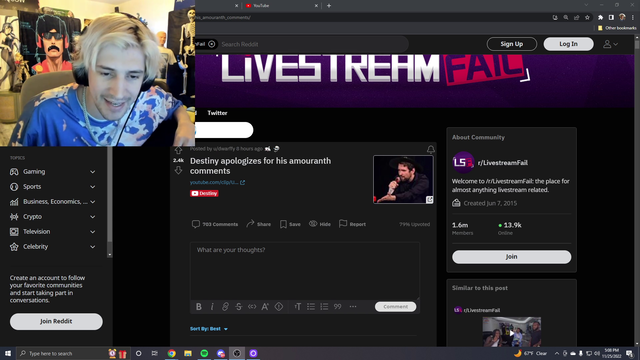
Task: Open Chrome extensions puzzle icon
Action: (x=600, y=17)
